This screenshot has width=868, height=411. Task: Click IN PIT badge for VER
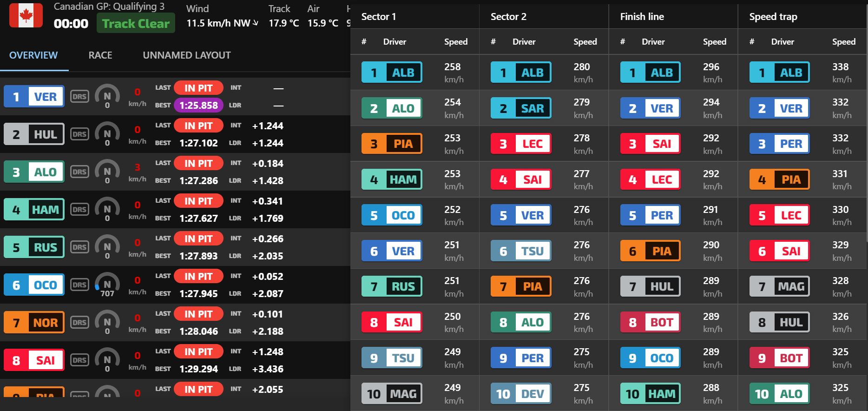(x=198, y=88)
